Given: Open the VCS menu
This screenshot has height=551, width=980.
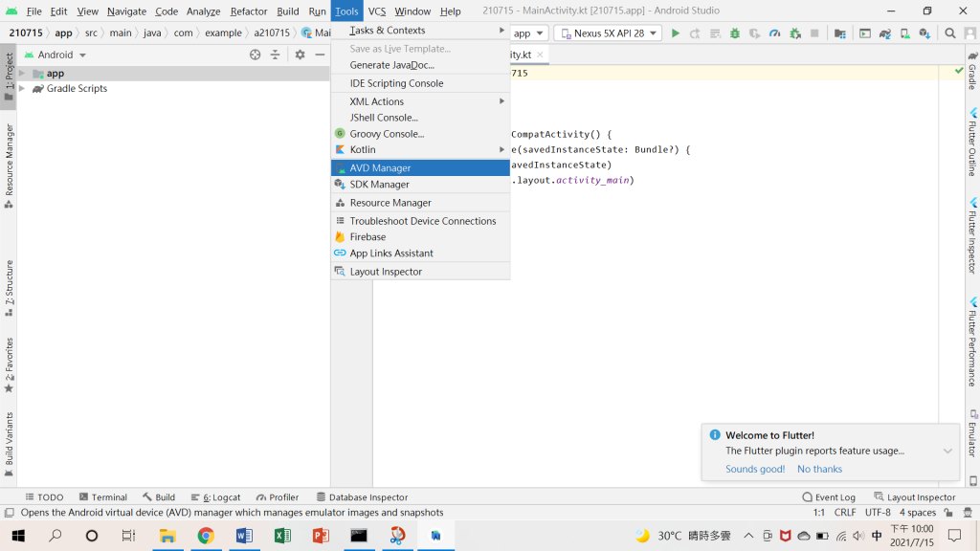Looking at the screenshot, I should (377, 11).
